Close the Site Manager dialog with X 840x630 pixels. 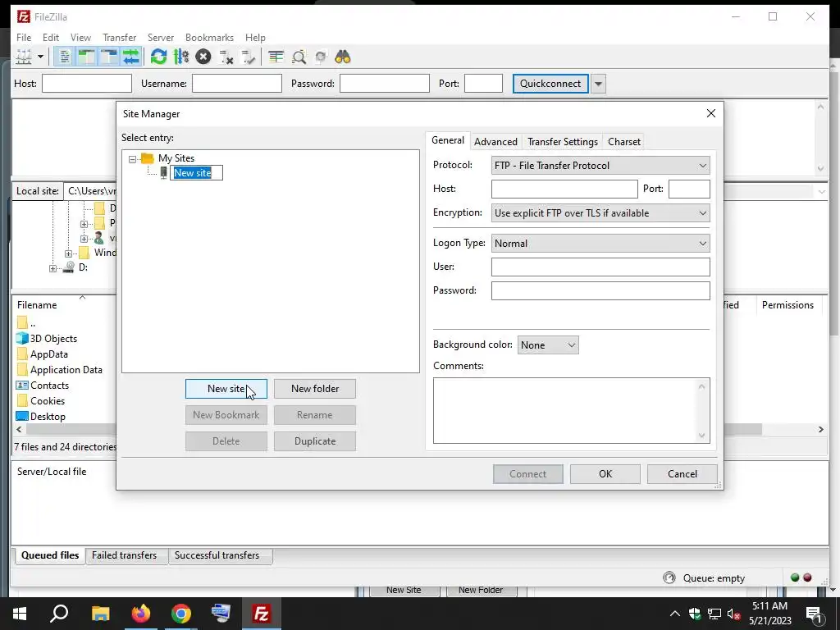pyautogui.click(x=711, y=113)
